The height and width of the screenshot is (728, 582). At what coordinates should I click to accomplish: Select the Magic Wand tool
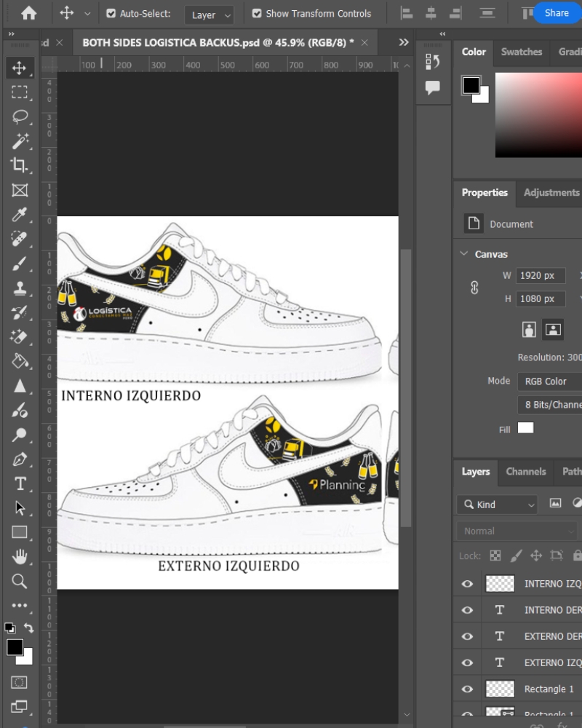point(20,141)
